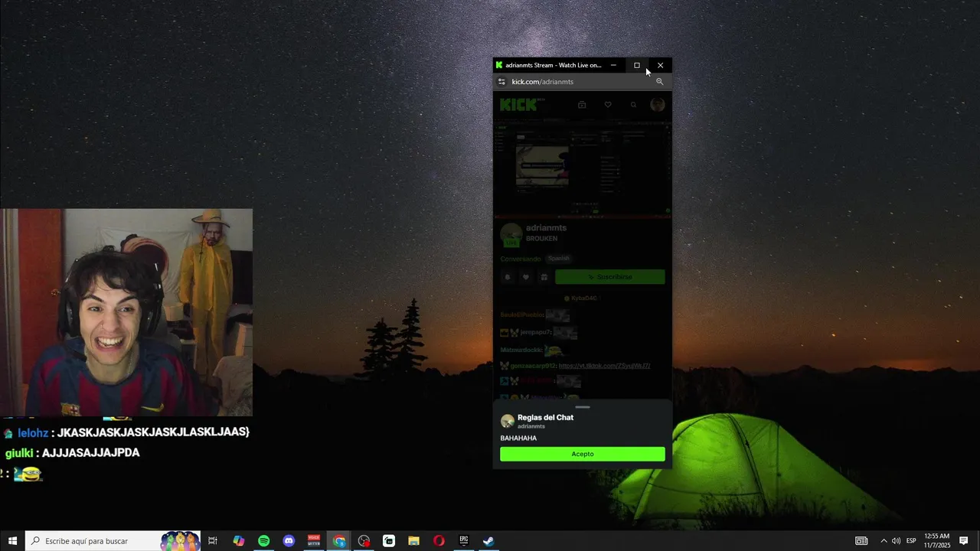Open Voicemeeter from the taskbar
Viewport: 980px width, 551px height.
314,541
